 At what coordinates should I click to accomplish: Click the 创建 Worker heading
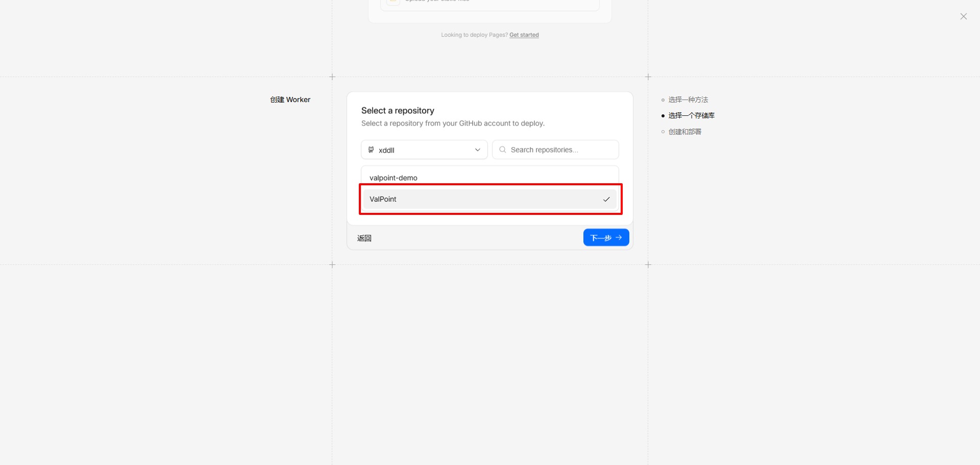(x=290, y=100)
